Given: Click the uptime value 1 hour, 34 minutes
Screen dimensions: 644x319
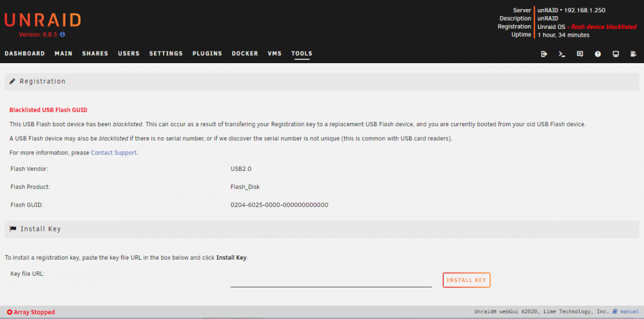Looking at the screenshot, I should (563, 35).
